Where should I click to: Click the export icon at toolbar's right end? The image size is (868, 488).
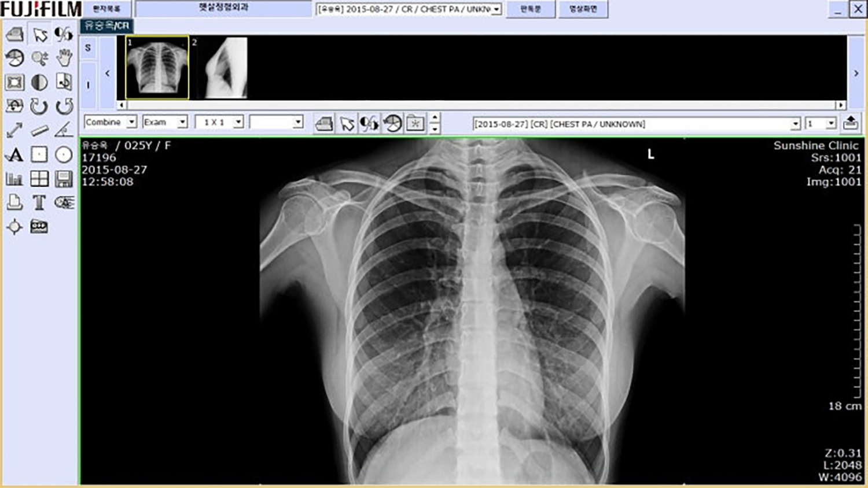click(x=851, y=123)
